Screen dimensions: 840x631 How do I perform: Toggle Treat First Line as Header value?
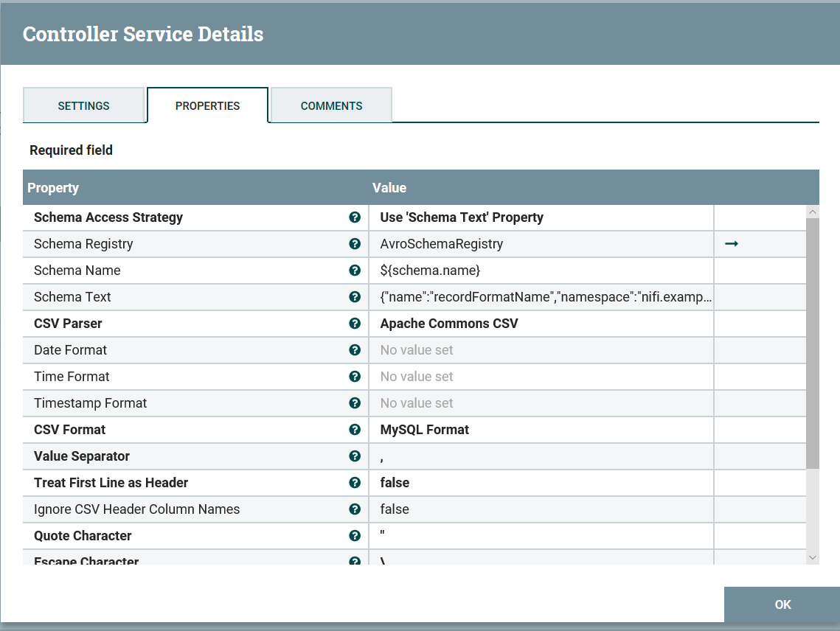pos(541,483)
